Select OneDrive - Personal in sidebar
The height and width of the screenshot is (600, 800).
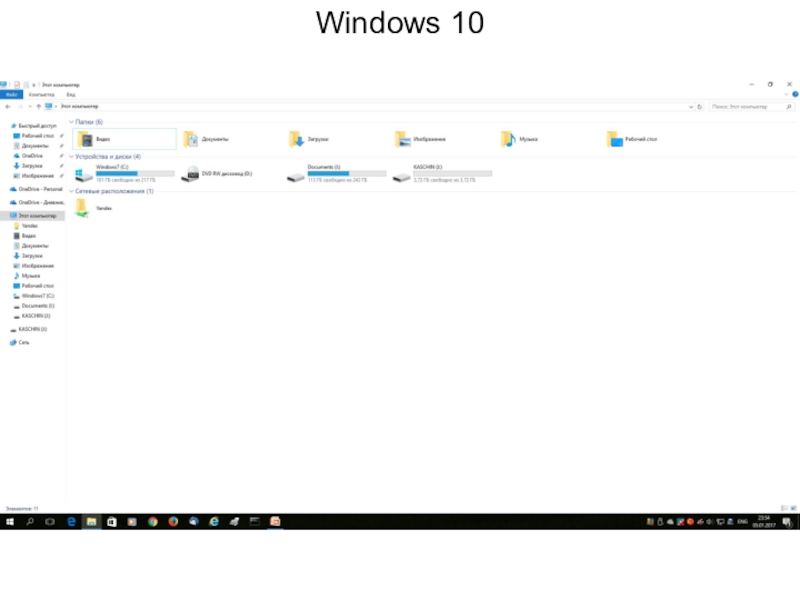[x=36, y=189]
